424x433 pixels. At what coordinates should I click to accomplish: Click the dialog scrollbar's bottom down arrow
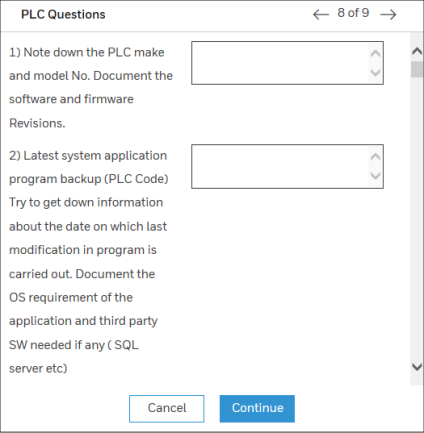tap(417, 367)
